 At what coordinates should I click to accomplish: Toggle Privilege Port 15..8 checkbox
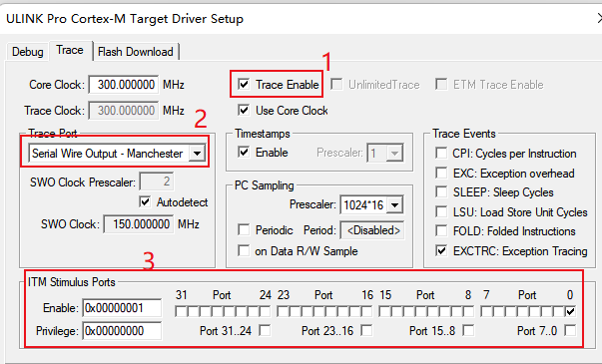click(x=468, y=330)
